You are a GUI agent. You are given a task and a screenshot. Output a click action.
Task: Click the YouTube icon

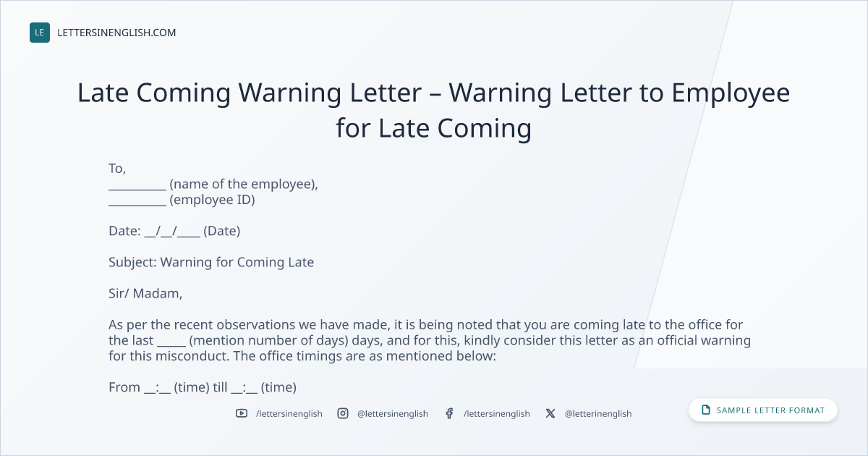point(242,413)
